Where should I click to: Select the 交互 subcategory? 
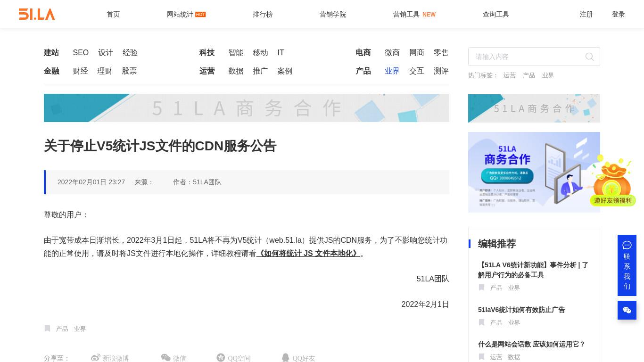(x=417, y=71)
